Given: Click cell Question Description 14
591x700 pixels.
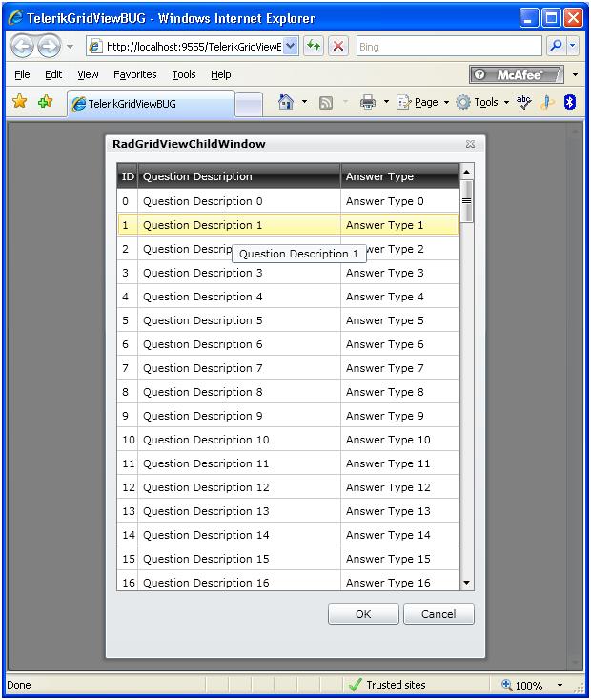Looking at the screenshot, I should [x=239, y=535].
